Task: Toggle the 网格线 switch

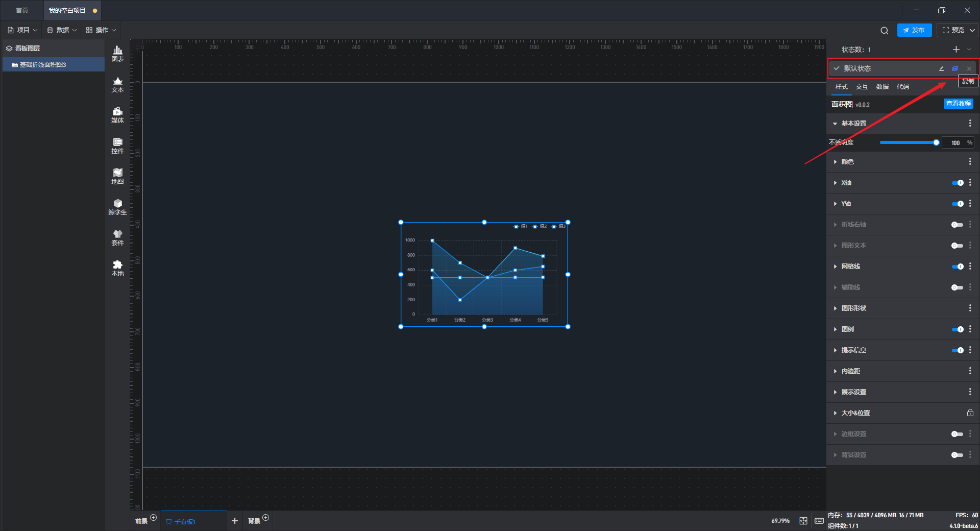Action: click(958, 267)
